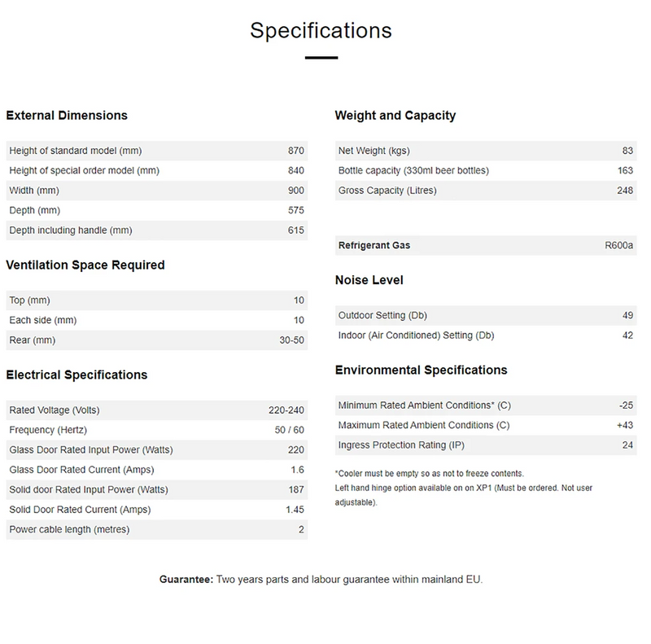Click the Noise Level heading

pyautogui.click(x=369, y=280)
